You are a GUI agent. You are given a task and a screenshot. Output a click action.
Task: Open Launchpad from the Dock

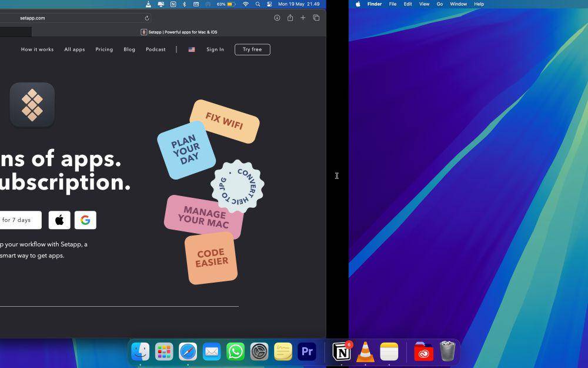[x=164, y=352]
